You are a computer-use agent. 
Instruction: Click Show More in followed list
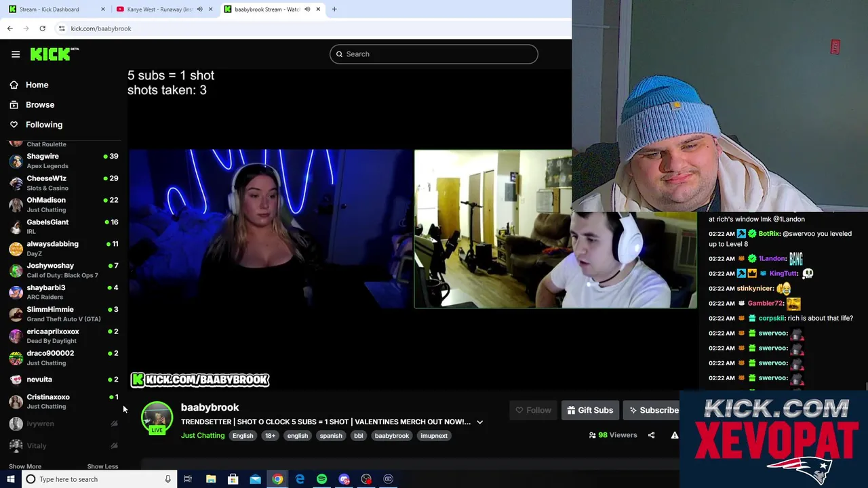click(x=25, y=466)
